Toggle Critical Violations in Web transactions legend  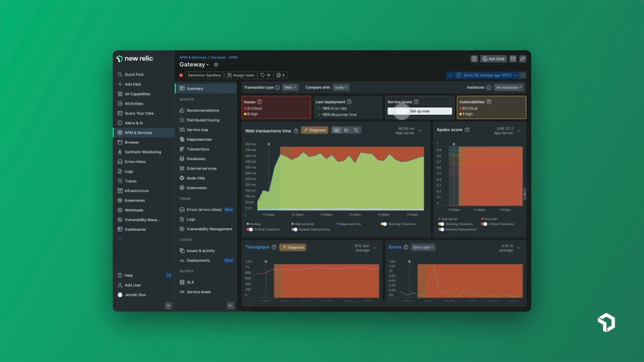coord(250,230)
